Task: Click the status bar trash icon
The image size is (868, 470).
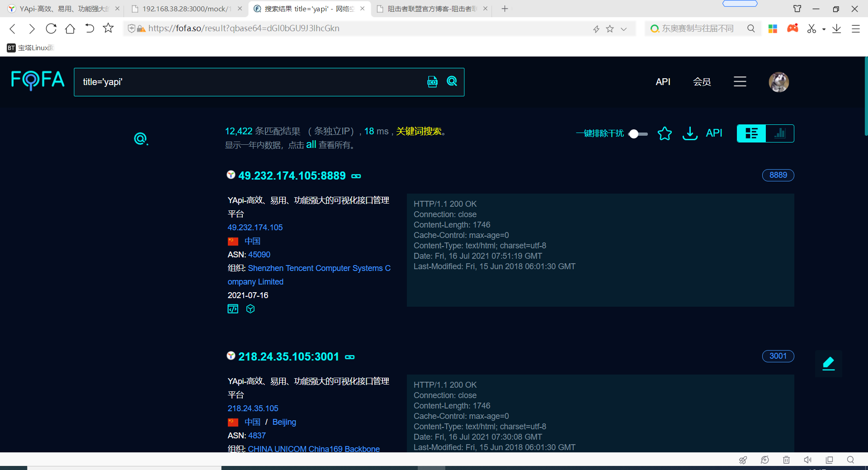Action: (x=786, y=460)
